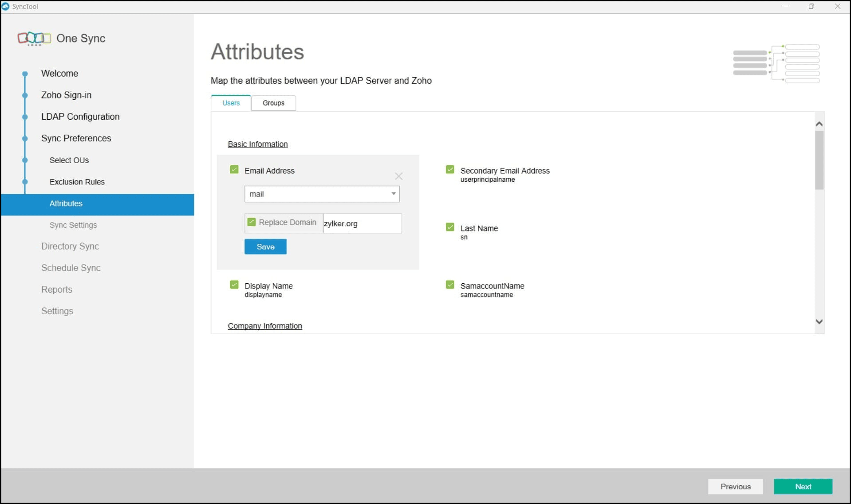Click the replace domain text field

pyautogui.click(x=362, y=223)
